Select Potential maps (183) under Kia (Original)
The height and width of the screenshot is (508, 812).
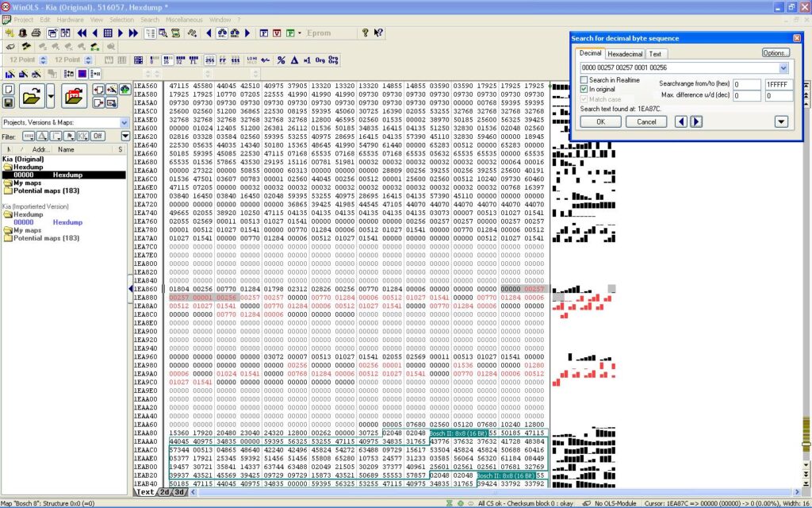click(x=46, y=190)
